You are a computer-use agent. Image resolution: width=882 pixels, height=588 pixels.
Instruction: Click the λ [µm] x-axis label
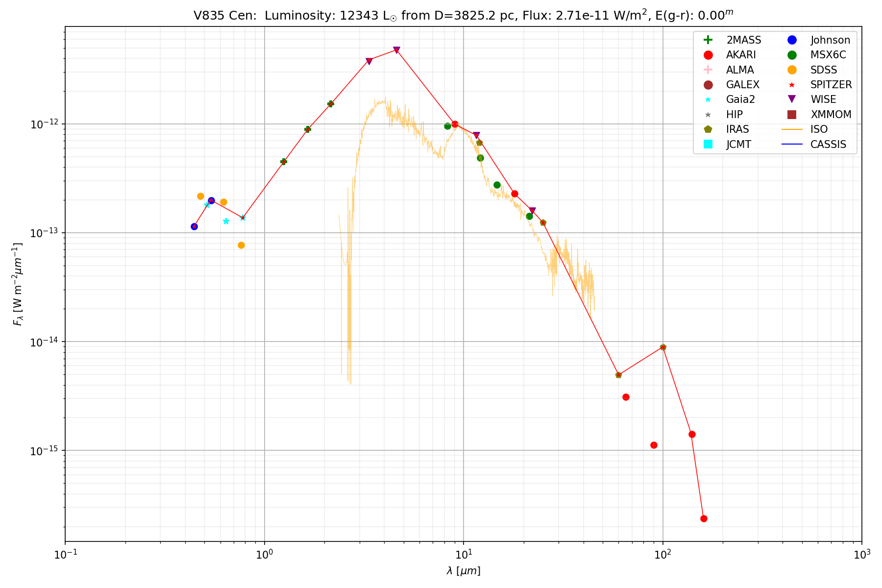pyautogui.click(x=463, y=571)
